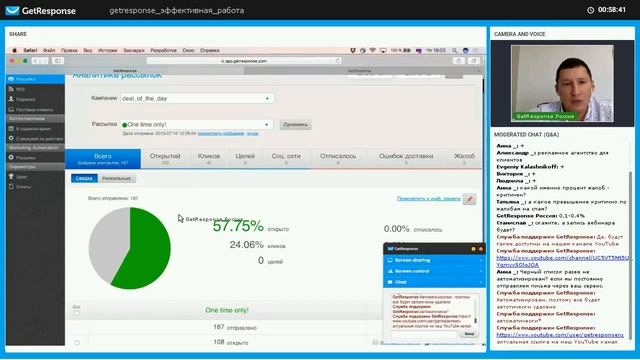Click the lock icon in the address bar

coord(222,61)
